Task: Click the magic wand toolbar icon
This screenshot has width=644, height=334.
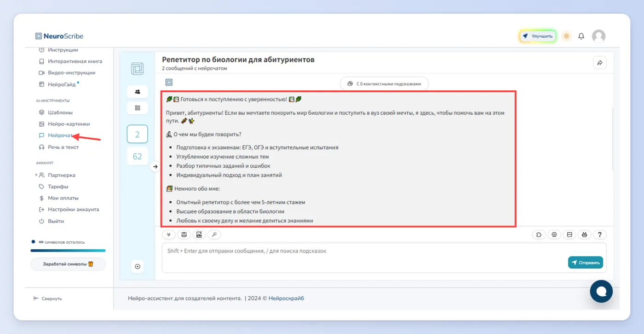Action: [214, 234]
